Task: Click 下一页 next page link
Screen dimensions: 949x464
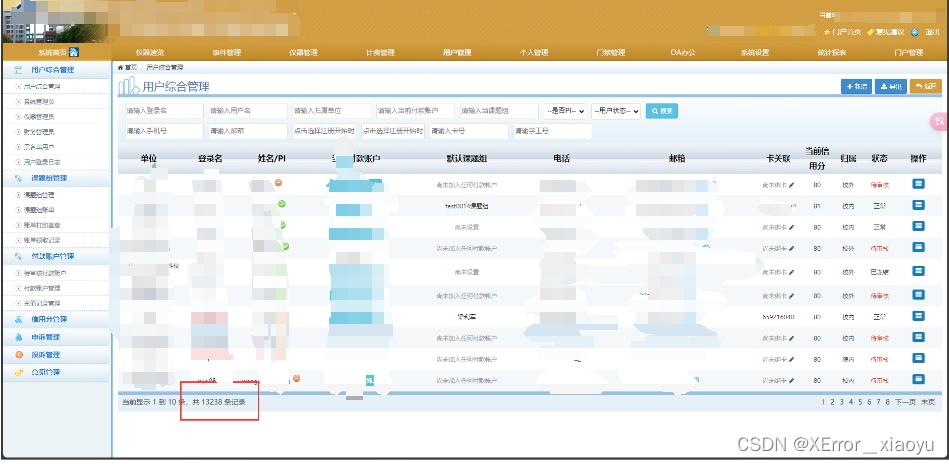Action: click(905, 402)
